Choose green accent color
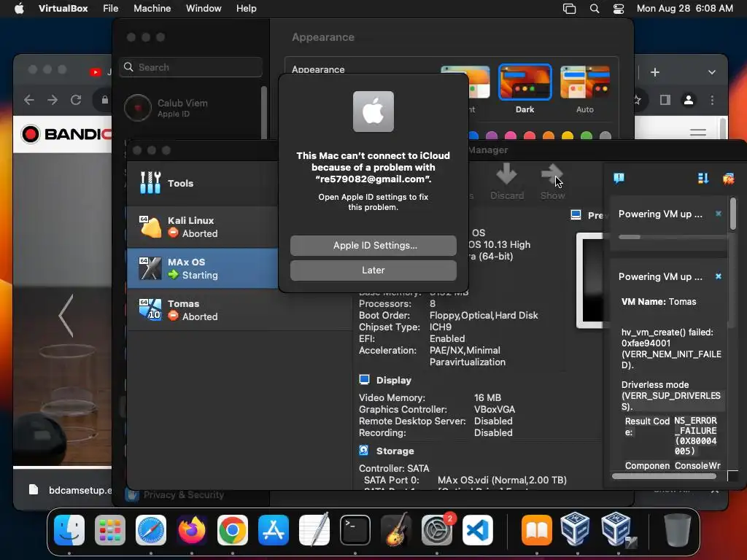The image size is (747, 560). pos(587,136)
